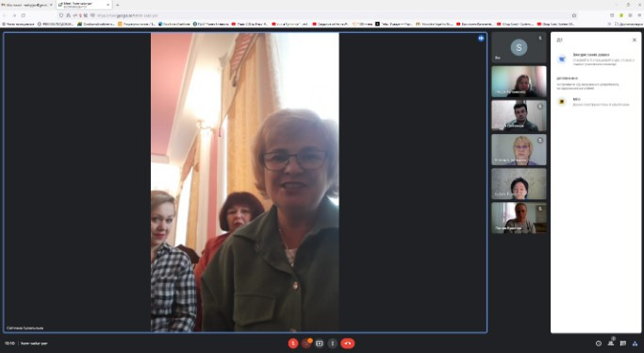
Task: Open the meeting details info icon
Action: pyautogui.click(x=599, y=344)
